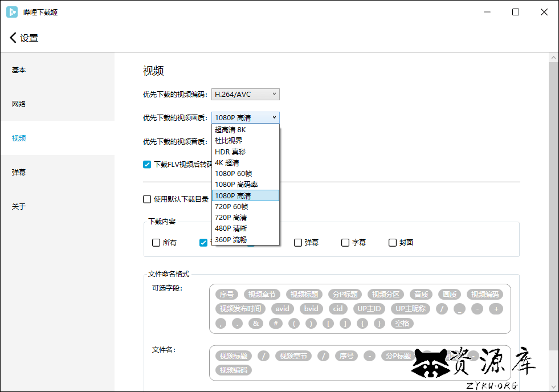
Task: Select highlighted 1080P 高清 list entry
Action: click(245, 195)
